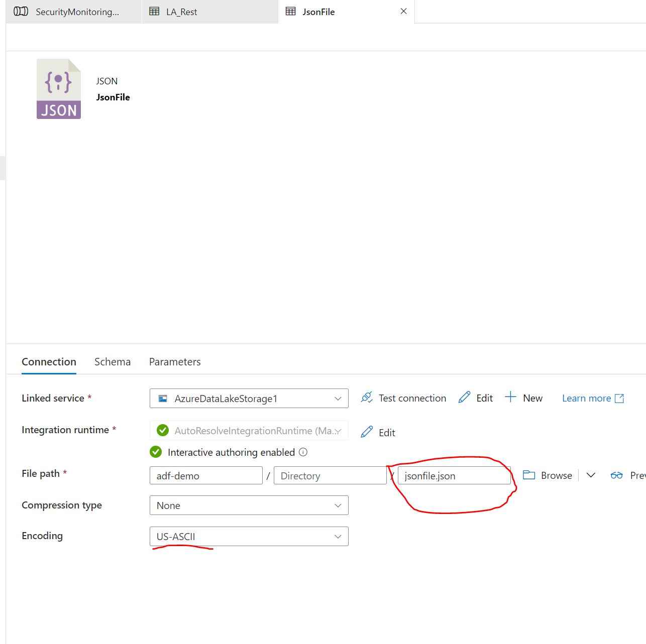The height and width of the screenshot is (644, 646).
Task: Close the JsonFile tab
Action: point(403,11)
